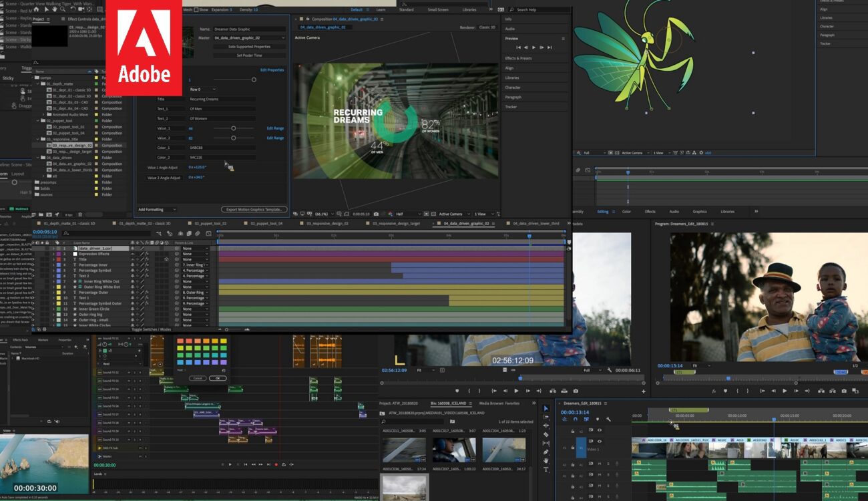This screenshot has height=501, width=868.
Task: Toggle snap in Premiere timeline
Action: 575,420
